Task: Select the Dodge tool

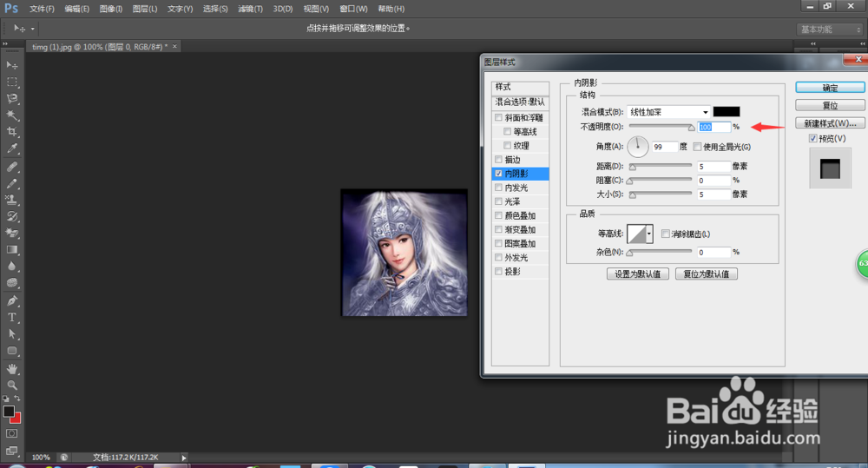Action: 11,283
